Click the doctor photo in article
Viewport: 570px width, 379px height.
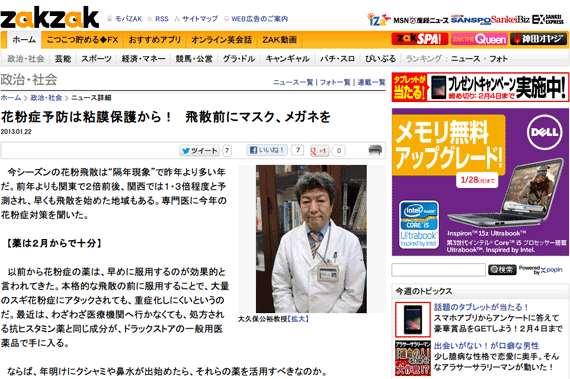tap(311, 239)
